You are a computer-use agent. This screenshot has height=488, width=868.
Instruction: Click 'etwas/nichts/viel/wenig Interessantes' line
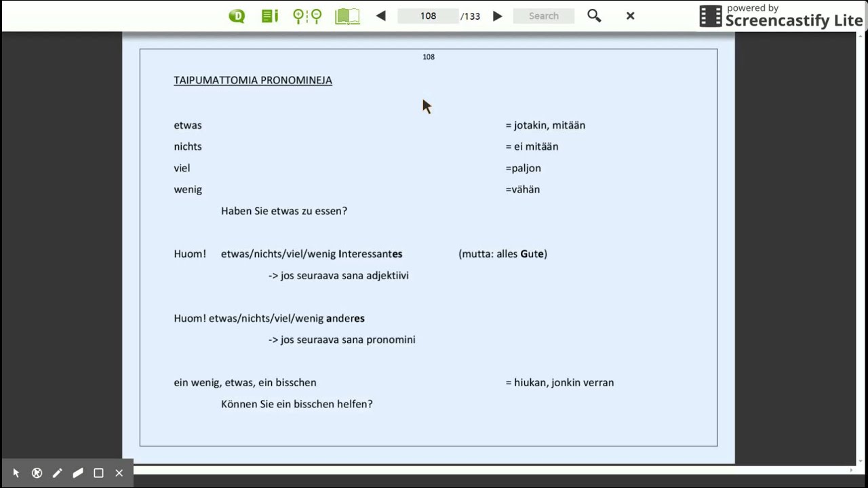[312, 254]
